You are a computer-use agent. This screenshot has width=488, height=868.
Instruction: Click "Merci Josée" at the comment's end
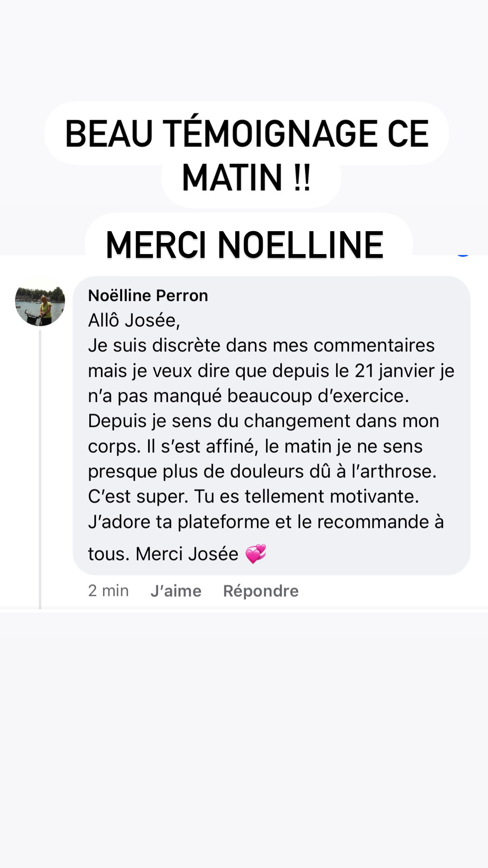187,554
